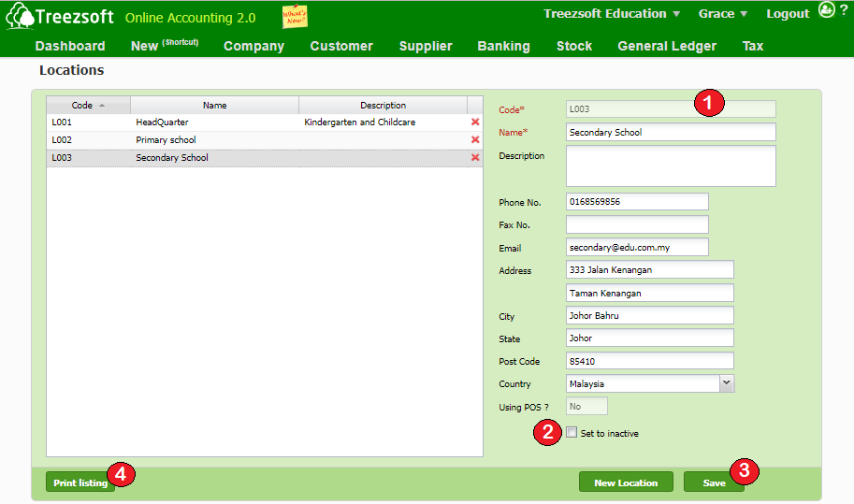Click the user account icon at top right
The image size is (854, 504).
[x=826, y=10]
